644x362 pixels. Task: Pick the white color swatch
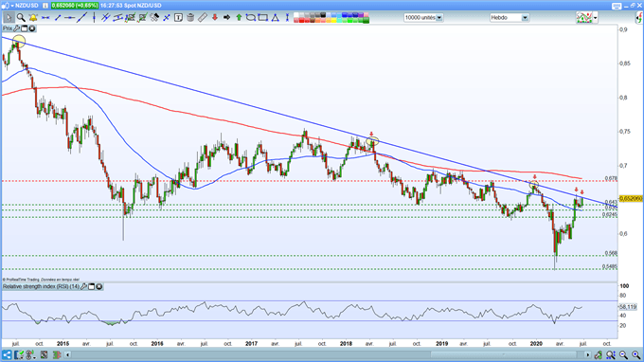[295, 15]
